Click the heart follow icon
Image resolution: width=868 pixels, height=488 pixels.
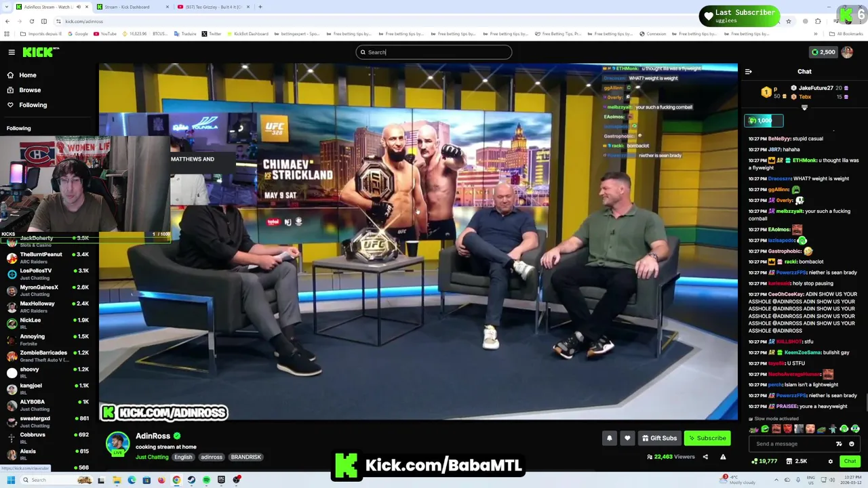click(x=627, y=438)
